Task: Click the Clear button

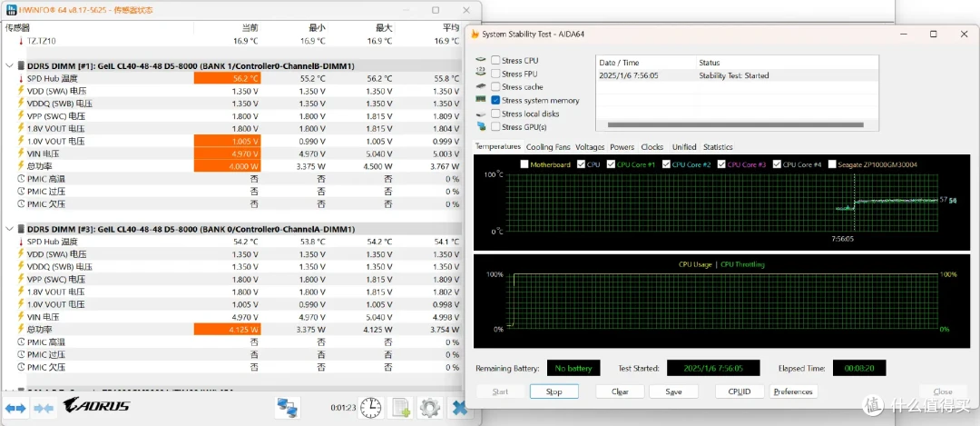Action: [620, 391]
